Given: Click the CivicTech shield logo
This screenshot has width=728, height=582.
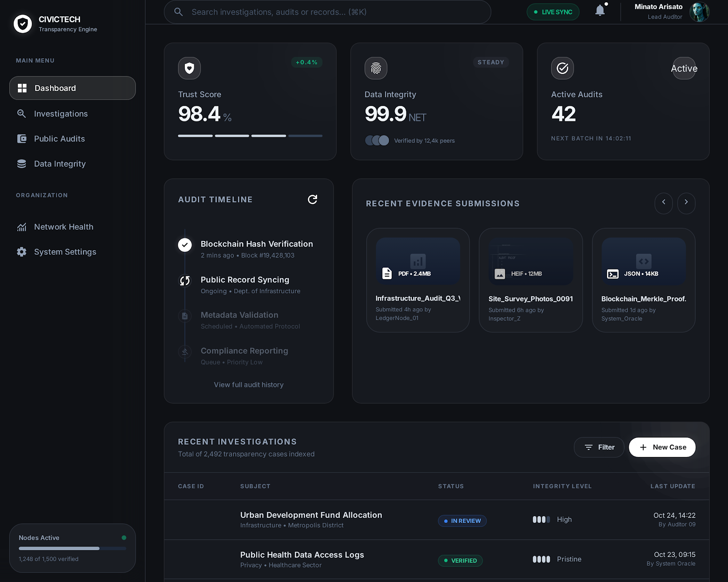Looking at the screenshot, I should point(23,24).
